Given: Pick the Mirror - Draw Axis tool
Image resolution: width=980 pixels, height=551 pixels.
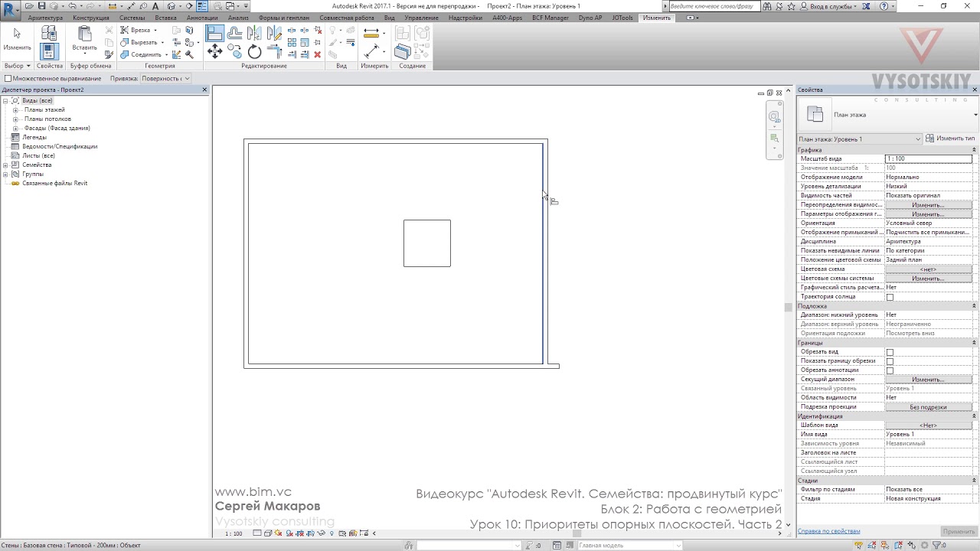Looking at the screenshot, I should (x=274, y=34).
